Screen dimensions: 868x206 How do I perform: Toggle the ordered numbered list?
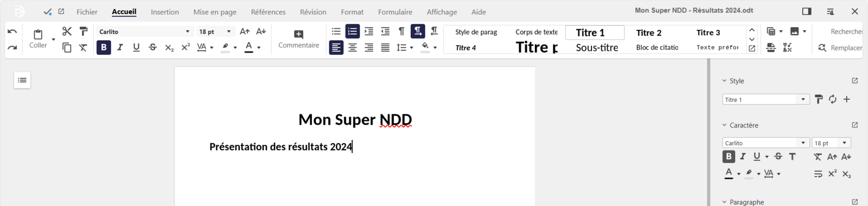pyautogui.click(x=353, y=31)
